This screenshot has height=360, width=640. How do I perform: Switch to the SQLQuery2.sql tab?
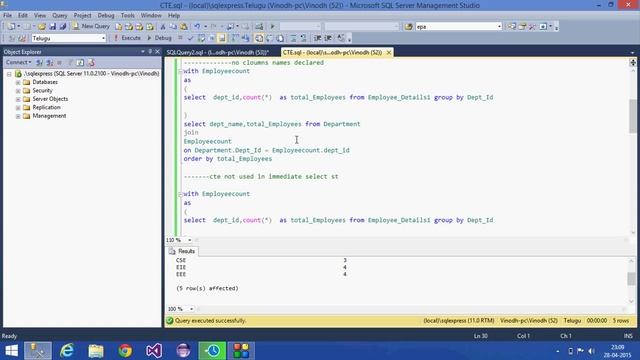coord(218,53)
